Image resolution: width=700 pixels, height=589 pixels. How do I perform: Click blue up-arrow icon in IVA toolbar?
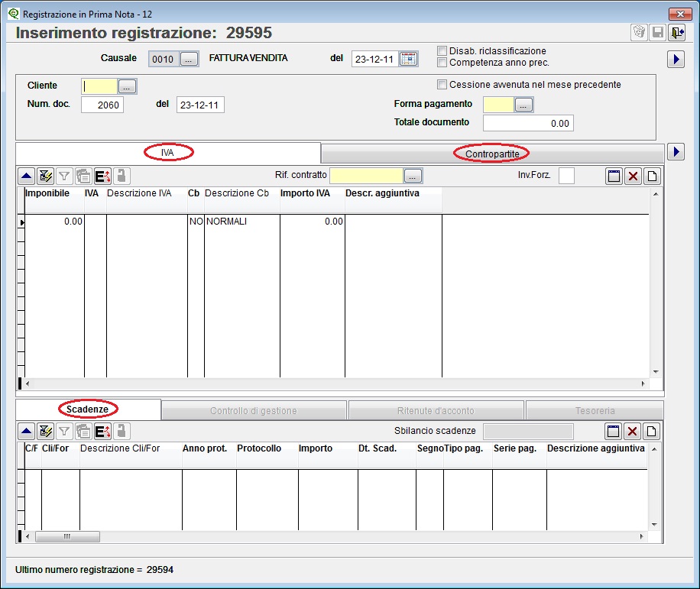pos(26,176)
